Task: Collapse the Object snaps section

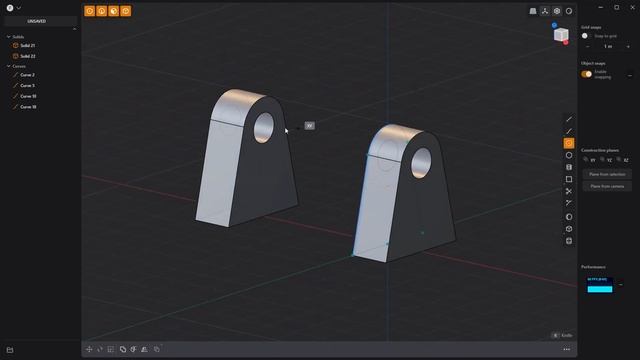Action: coord(630,76)
